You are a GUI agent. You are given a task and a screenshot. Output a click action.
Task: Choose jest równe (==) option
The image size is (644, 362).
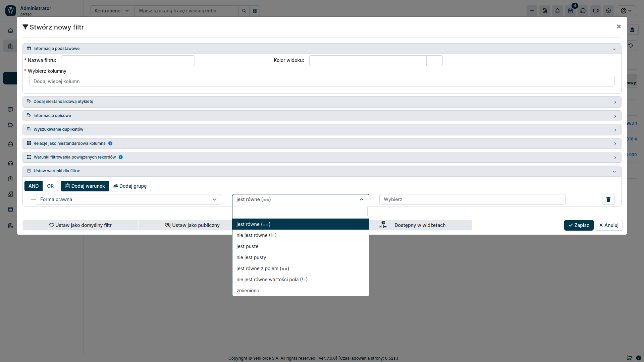tap(301, 224)
